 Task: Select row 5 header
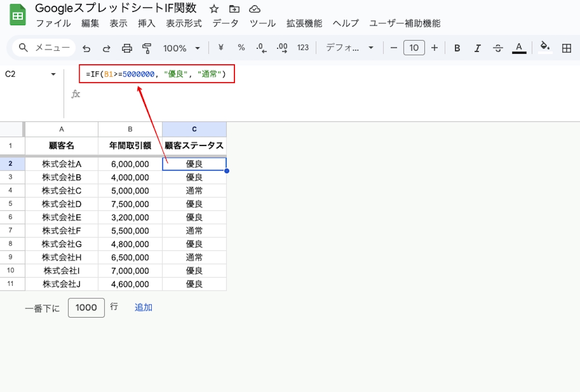[x=11, y=204]
